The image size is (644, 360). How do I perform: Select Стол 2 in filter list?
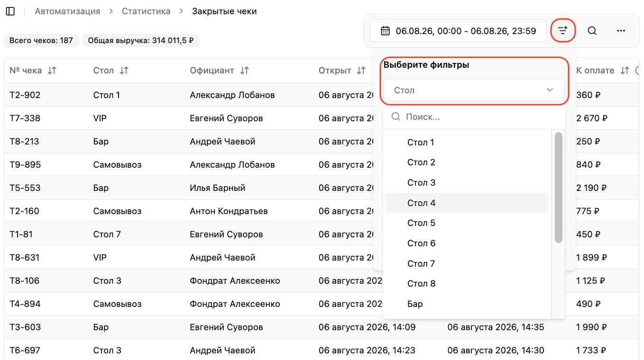click(x=467, y=162)
